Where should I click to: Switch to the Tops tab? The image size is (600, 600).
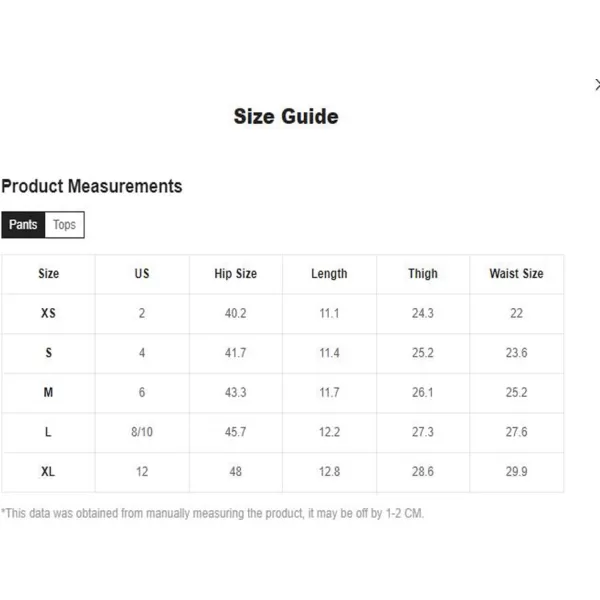click(65, 225)
